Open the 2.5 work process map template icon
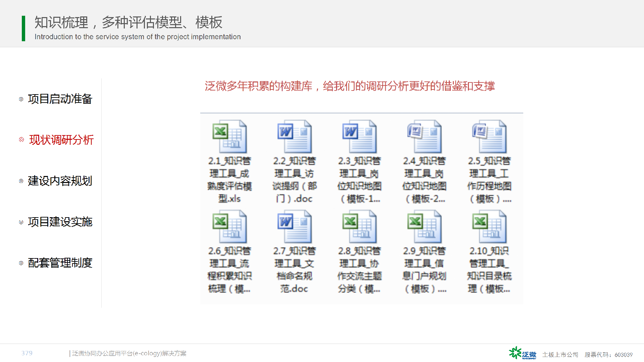This screenshot has width=644, height=362. coord(489,137)
